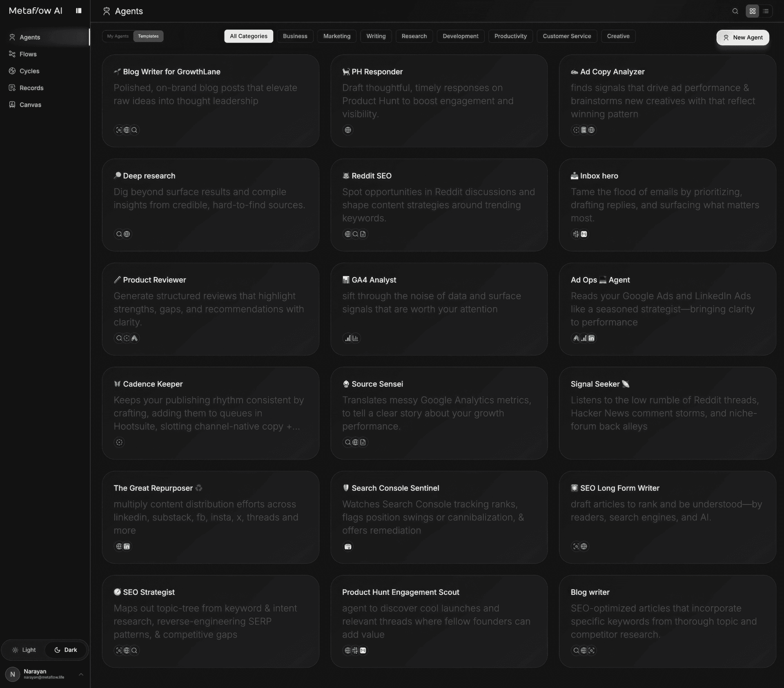The image size is (784, 688).
Task: Filter templates by Writing
Action: pos(376,36)
